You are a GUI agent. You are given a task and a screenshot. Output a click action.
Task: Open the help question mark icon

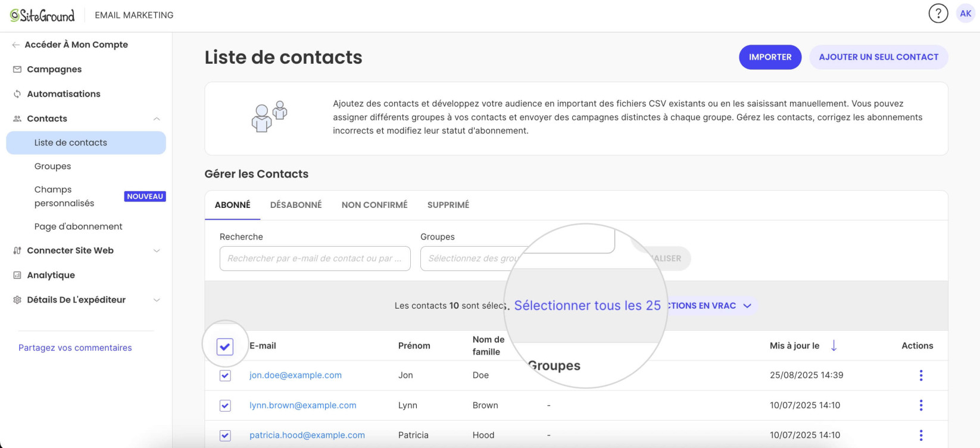pos(938,14)
